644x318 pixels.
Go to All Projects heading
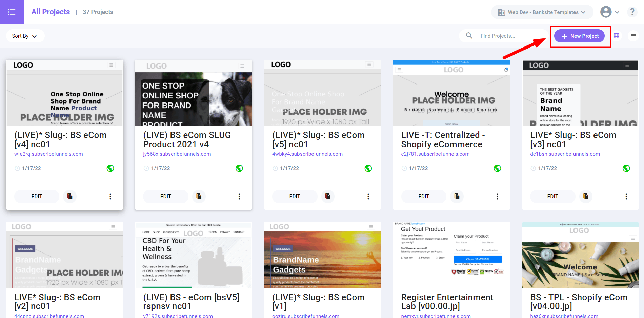click(51, 12)
